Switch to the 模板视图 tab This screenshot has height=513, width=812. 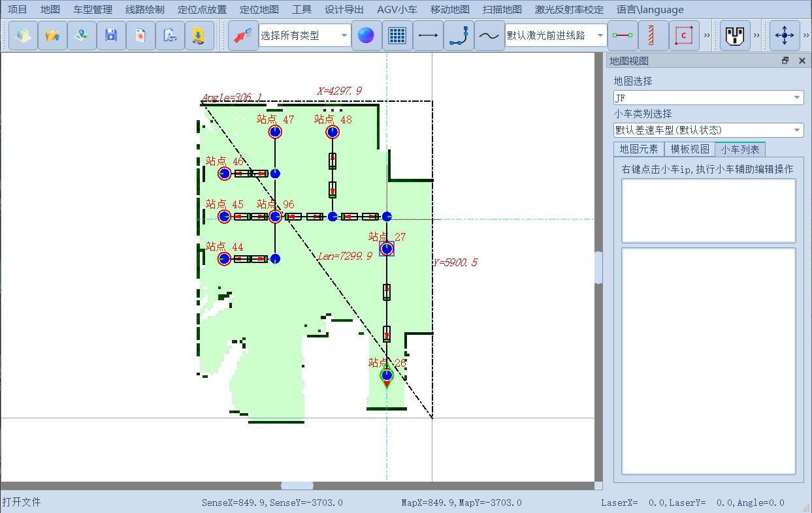coord(690,149)
